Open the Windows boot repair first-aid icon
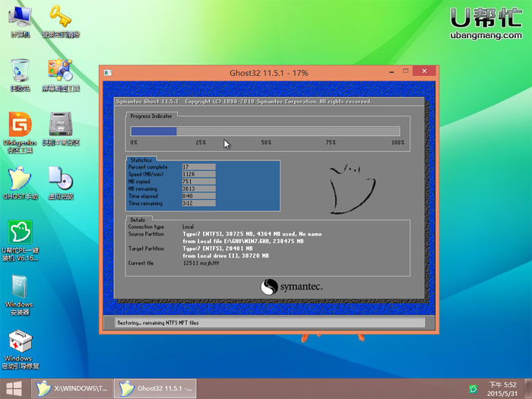Image resolution: width=532 pixels, height=399 pixels. pos(20,346)
